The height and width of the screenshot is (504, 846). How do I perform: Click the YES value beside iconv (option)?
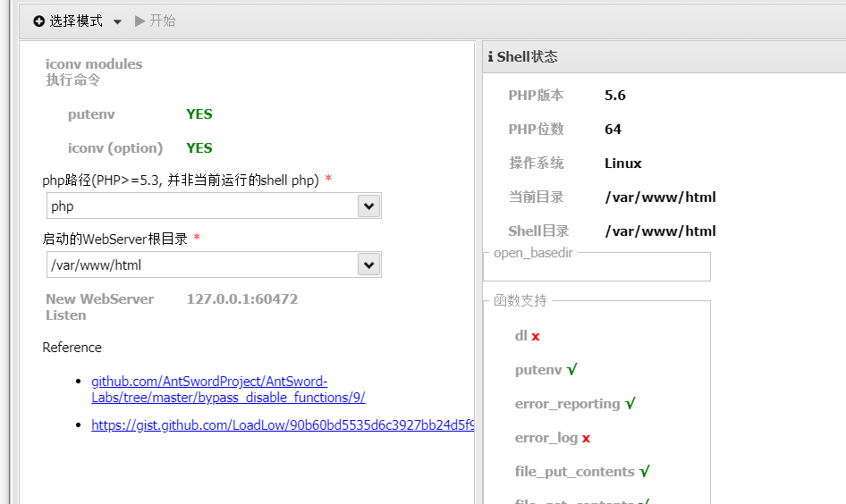(x=199, y=148)
